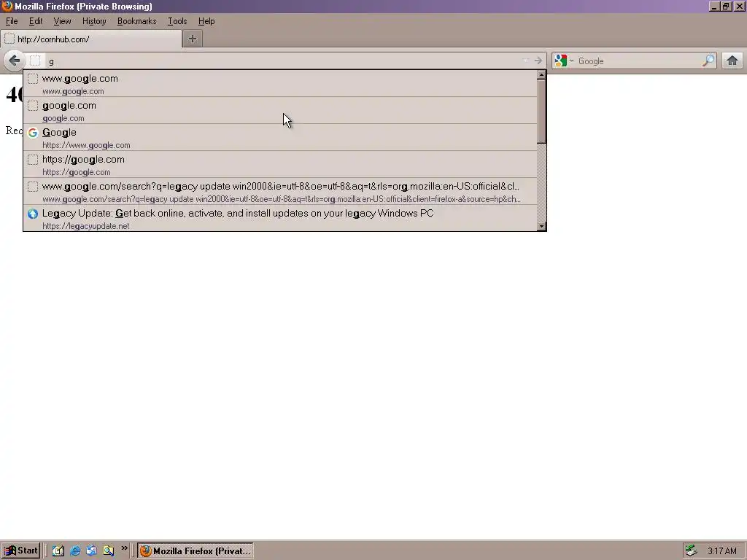Click the site identity icon in address bar

35,61
